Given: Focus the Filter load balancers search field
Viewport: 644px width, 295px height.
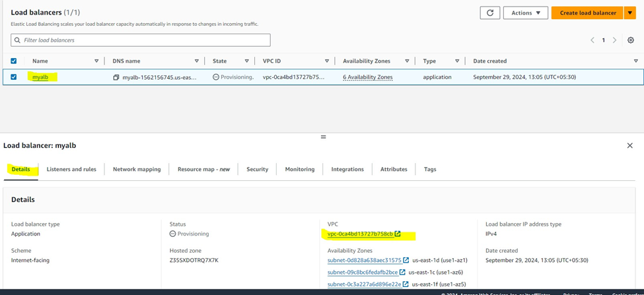Looking at the screenshot, I should (x=140, y=40).
